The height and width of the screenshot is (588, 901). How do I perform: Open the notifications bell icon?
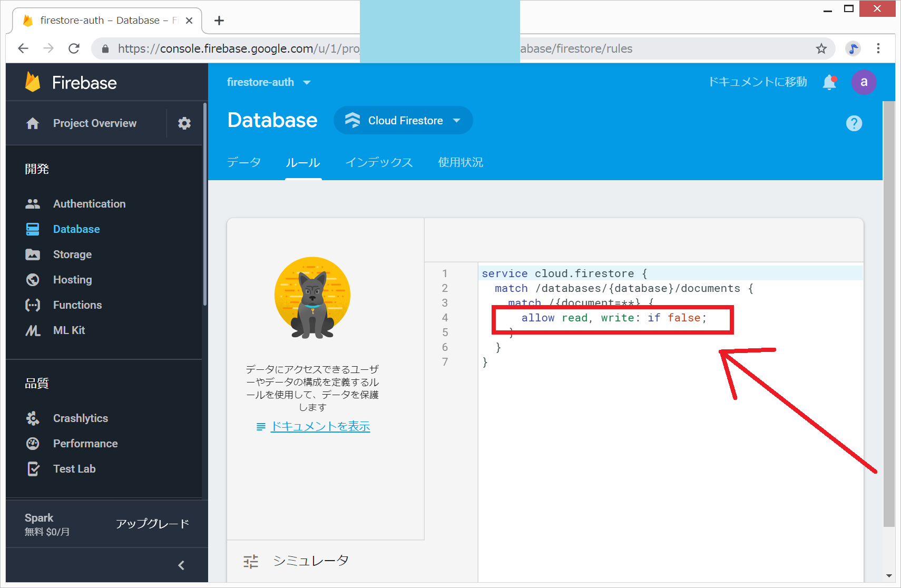tap(830, 82)
